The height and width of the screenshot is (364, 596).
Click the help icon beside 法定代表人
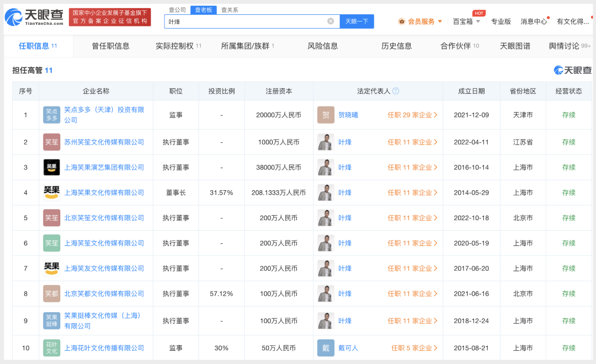tap(396, 91)
